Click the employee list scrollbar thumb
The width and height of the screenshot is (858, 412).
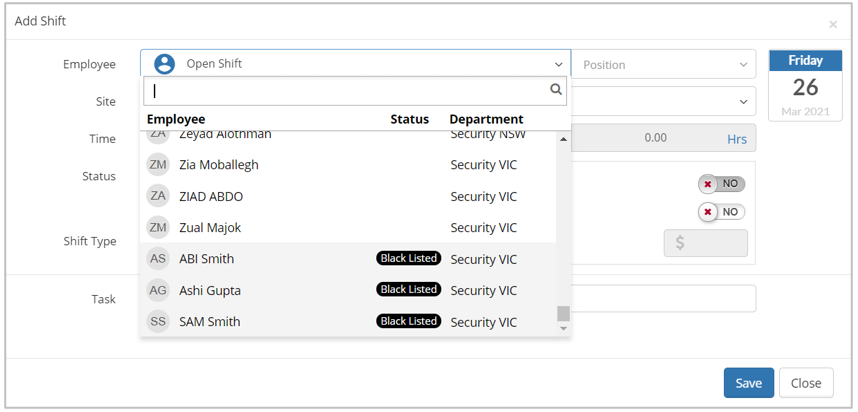click(x=563, y=313)
